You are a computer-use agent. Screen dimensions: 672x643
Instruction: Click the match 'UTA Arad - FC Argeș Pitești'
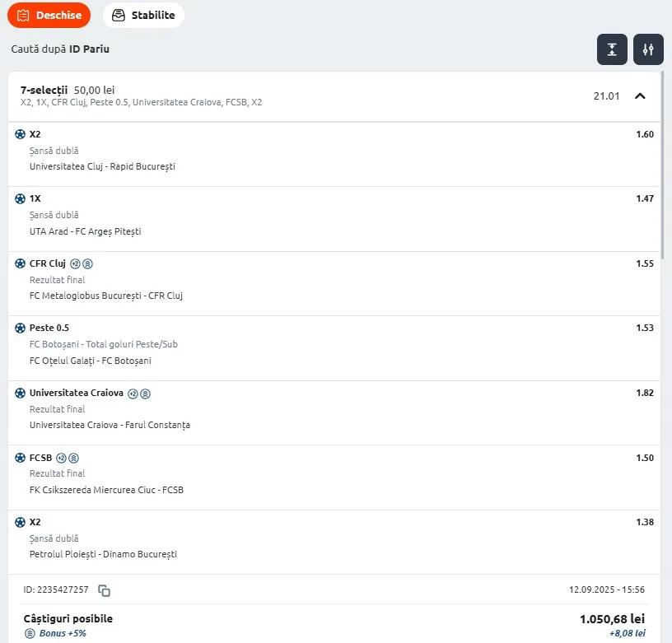pos(86,231)
